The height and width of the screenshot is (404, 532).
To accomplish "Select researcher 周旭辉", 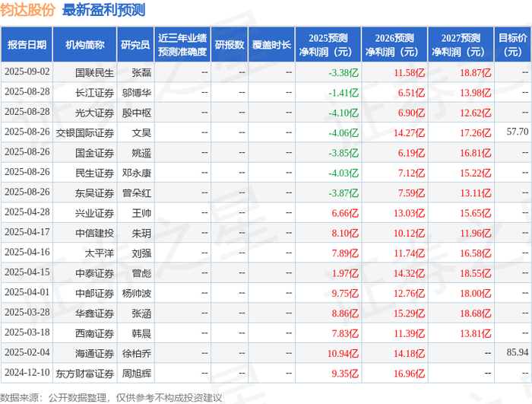I will click(137, 373).
